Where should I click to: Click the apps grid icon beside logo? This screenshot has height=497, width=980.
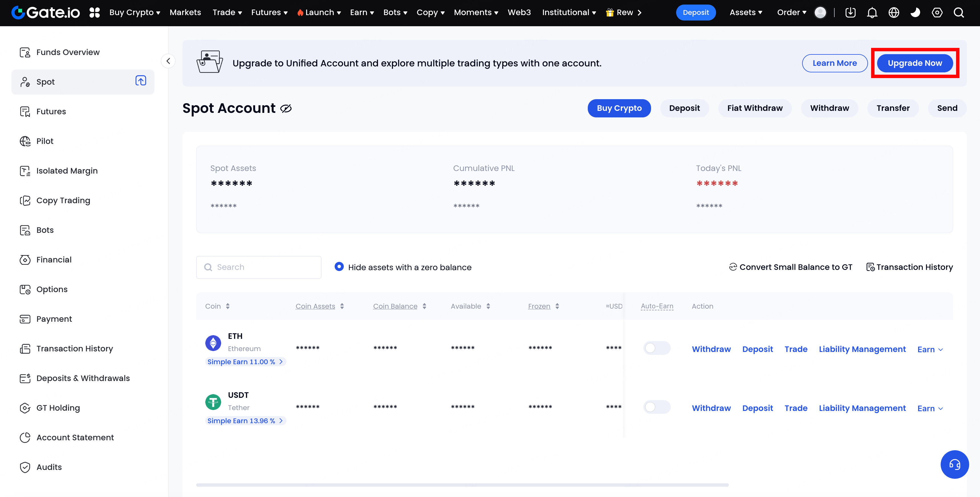coord(94,13)
